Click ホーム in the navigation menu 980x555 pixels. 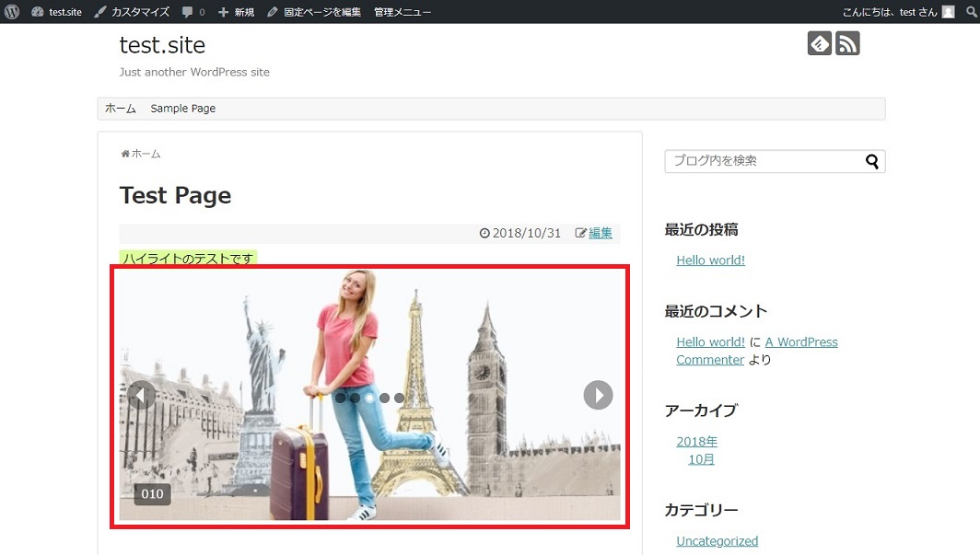click(x=121, y=109)
